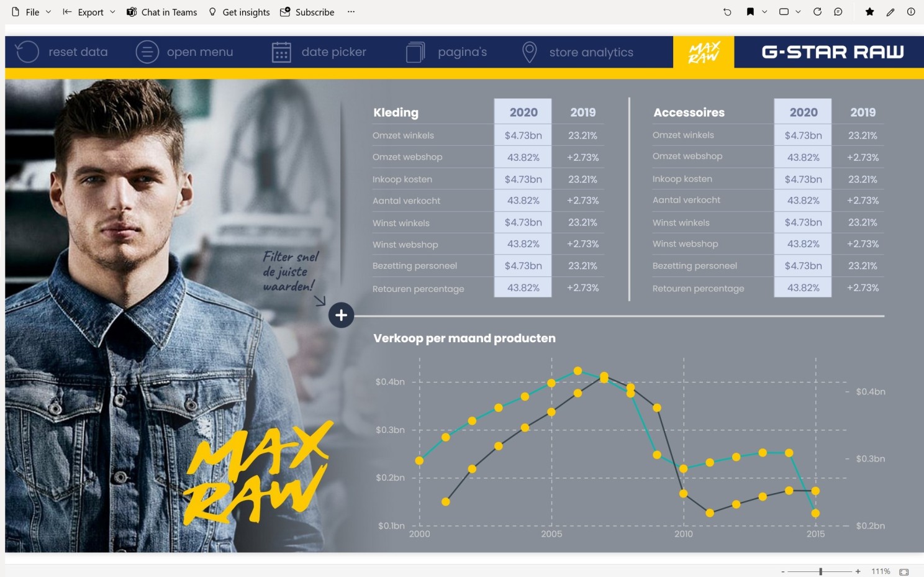Click Omzet winkels row under Kleding
The width and height of the screenshot is (924, 577).
click(488, 135)
